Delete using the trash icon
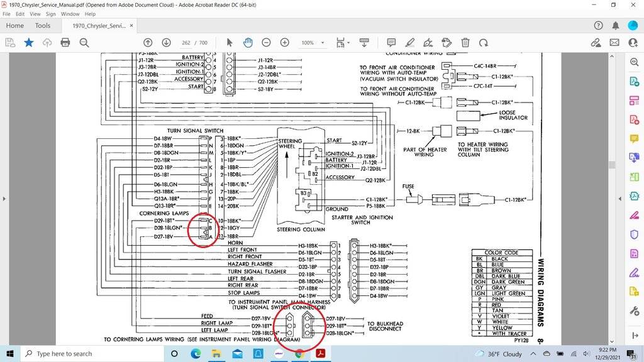Viewport: 644px width, 362px height. pyautogui.click(x=465, y=43)
